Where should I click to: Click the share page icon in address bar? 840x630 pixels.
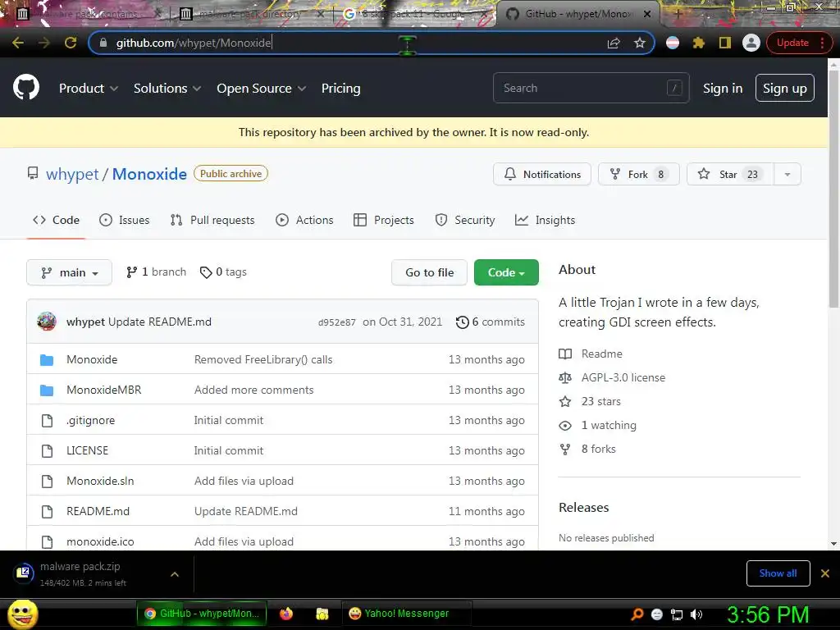click(614, 43)
